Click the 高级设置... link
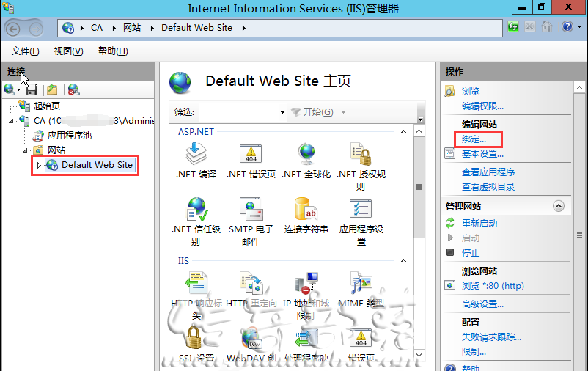 pos(482,304)
